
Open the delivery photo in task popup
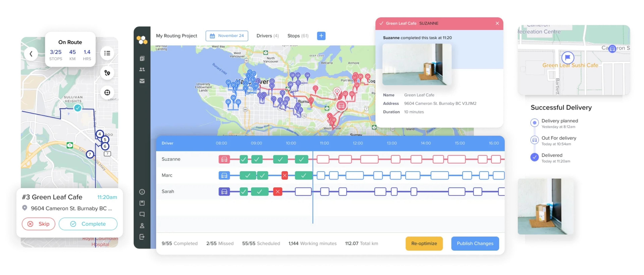[417, 65]
